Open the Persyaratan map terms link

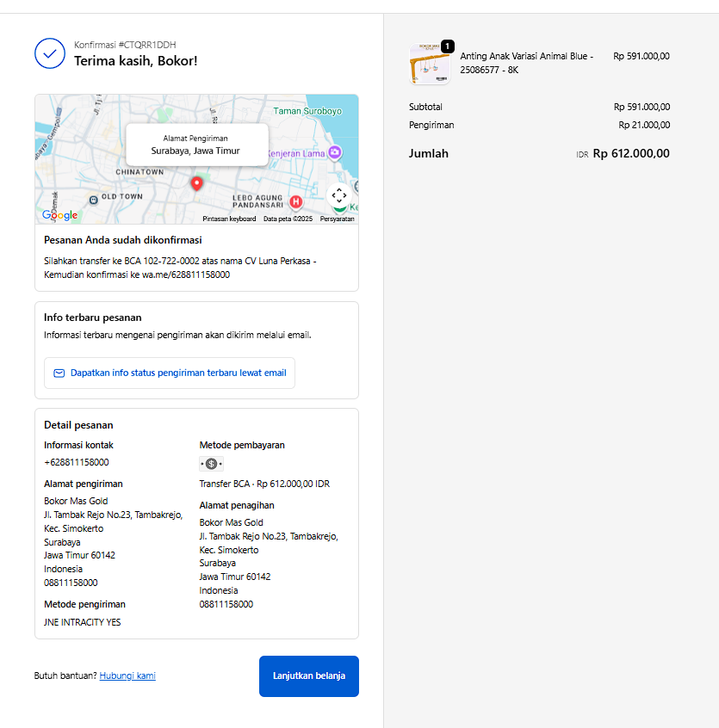coord(337,219)
